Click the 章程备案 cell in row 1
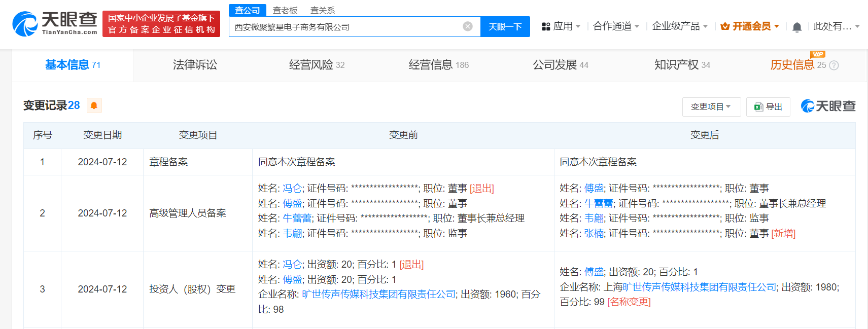Screen dimensions: 868x329 pyautogui.click(x=198, y=162)
